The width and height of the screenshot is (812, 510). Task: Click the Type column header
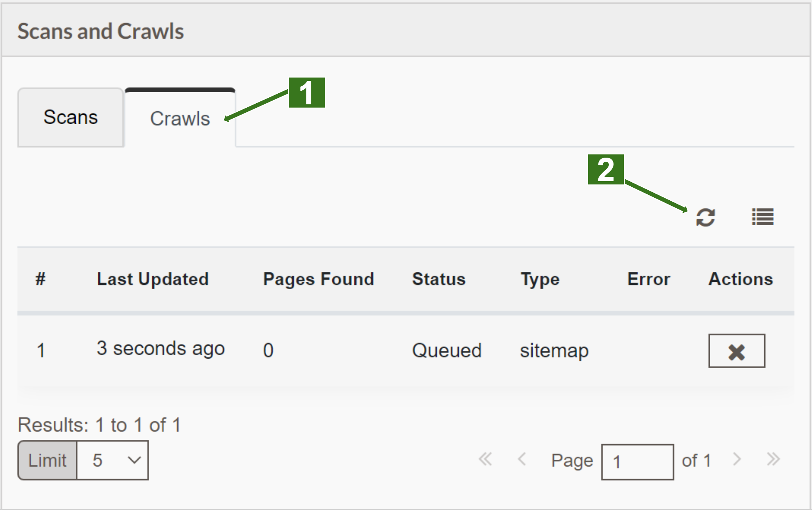pos(540,279)
